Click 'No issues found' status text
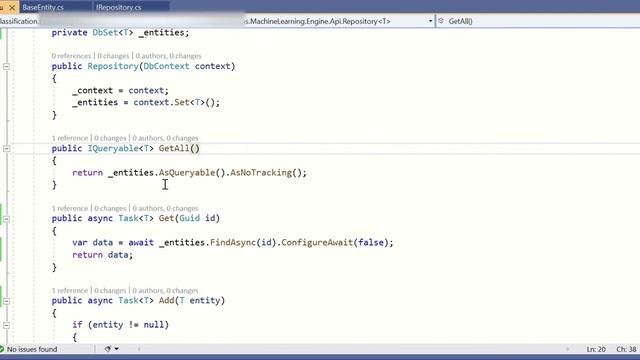Image resolution: width=640 pixels, height=360 pixels. coord(32,349)
